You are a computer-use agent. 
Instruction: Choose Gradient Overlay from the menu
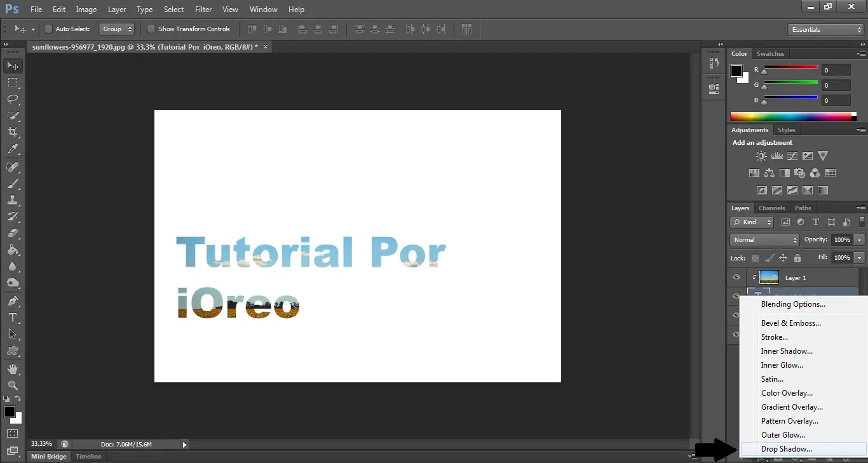(x=804, y=407)
